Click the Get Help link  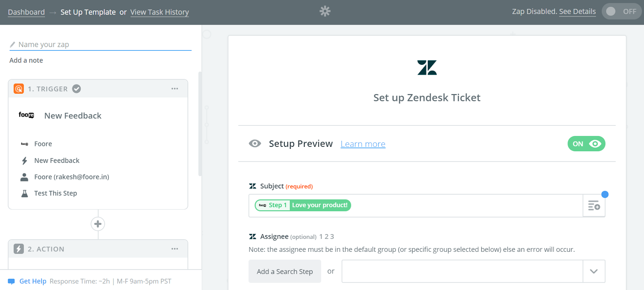tap(33, 281)
